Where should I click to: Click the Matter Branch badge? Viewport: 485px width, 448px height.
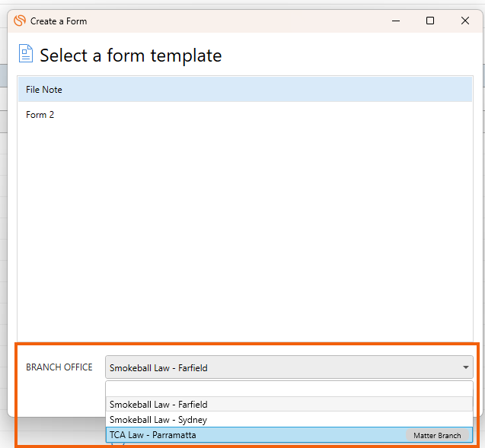(x=437, y=435)
